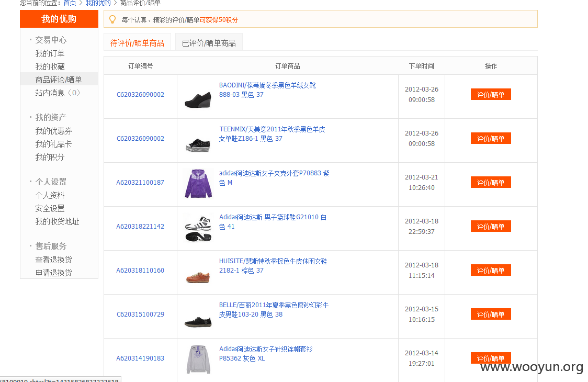Open 我的收货地址 in the sidebar

coord(58,221)
